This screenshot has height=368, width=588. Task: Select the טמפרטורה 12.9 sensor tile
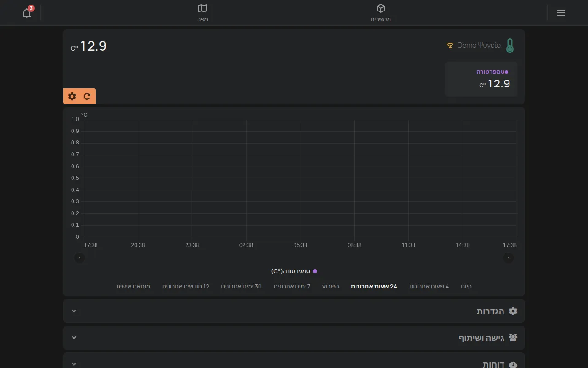[x=481, y=79]
